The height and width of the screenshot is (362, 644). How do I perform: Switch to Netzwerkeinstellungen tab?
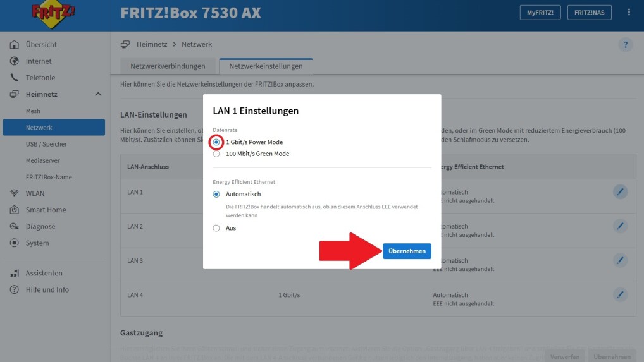pos(266,66)
